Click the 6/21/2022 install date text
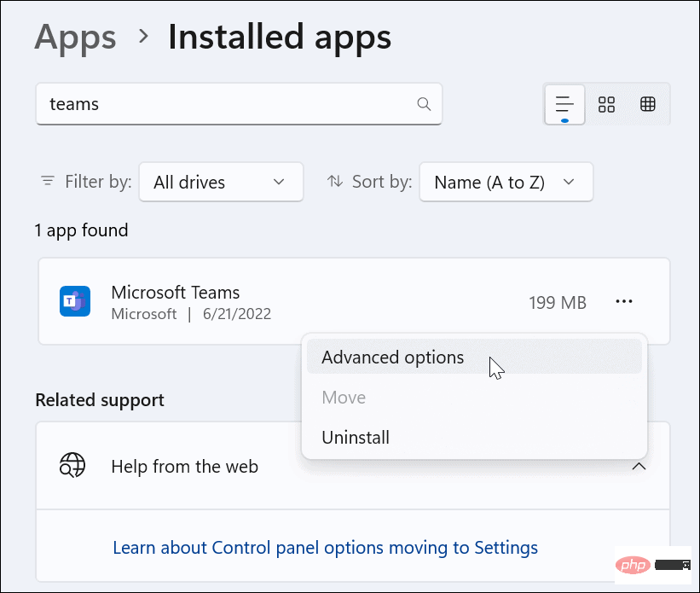This screenshot has height=593, width=700. pyautogui.click(x=237, y=314)
